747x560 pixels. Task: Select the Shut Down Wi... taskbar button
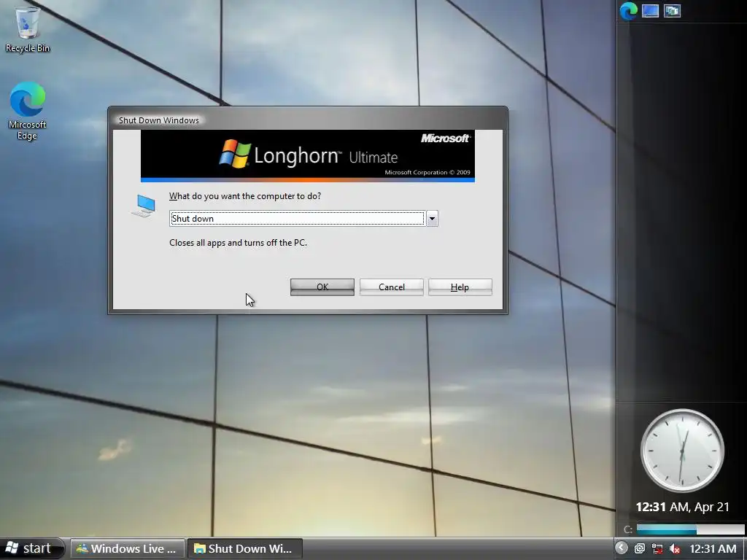pyautogui.click(x=245, y=548)
